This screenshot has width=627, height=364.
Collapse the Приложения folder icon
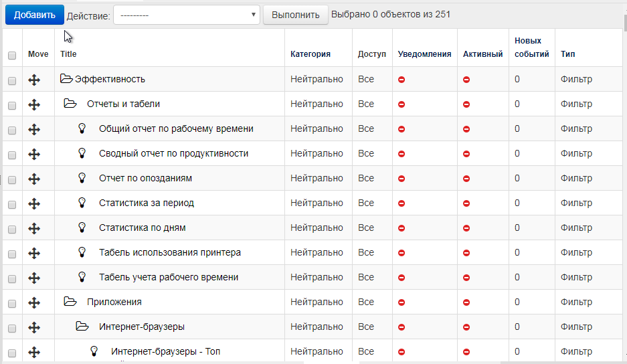coord(70,302)
